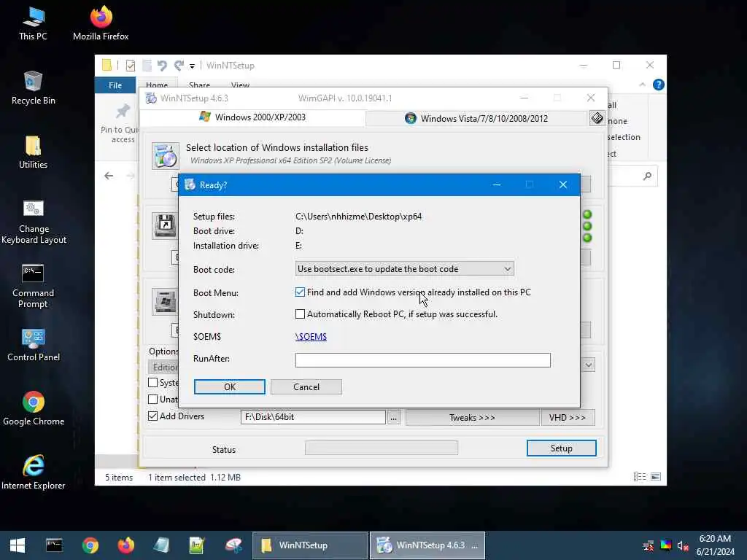Launch Internet Explorer desktop shortcut
747x560 pixels.
34,472
